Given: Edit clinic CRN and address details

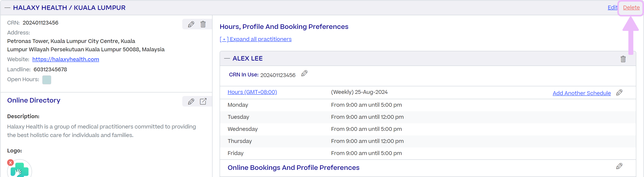Looking at the screenshot, I should [191, 24].
